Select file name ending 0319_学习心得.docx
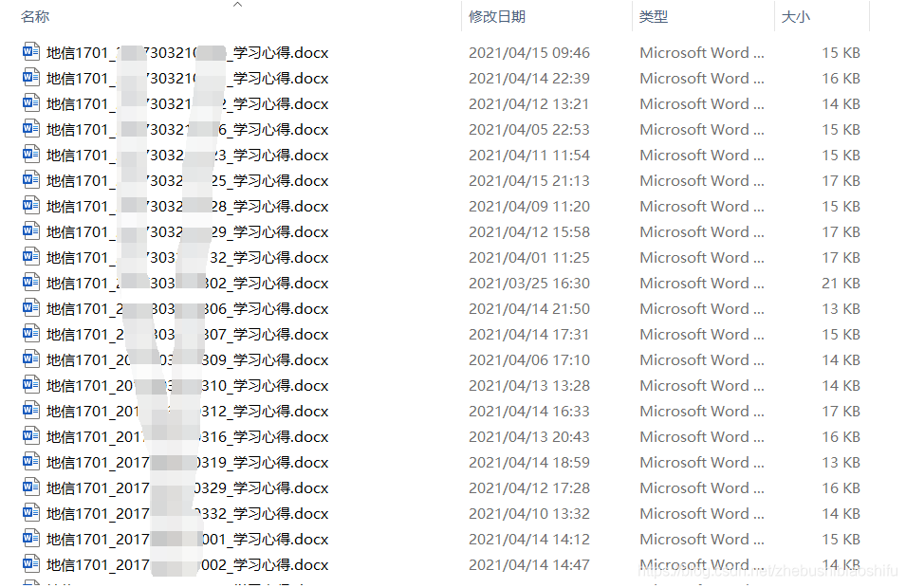Image resolution: width=906 pixels, height=588 pixels. (x=187, y=462)
